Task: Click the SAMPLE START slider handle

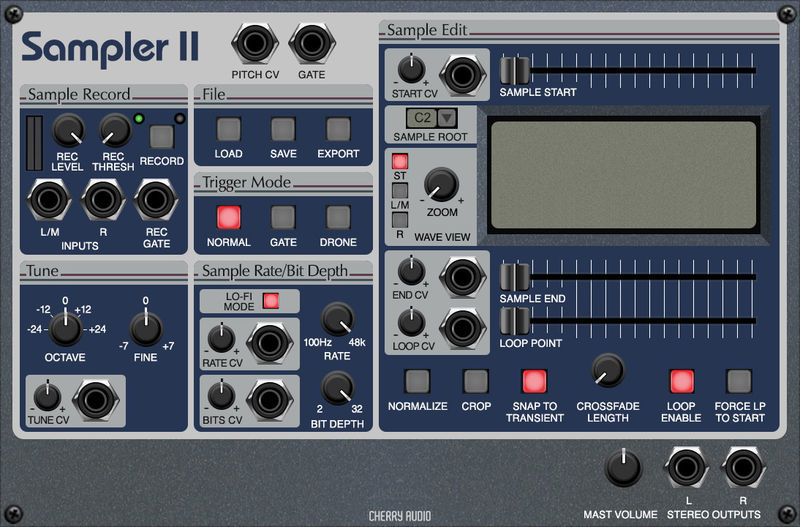Action: tap(514, 71)
